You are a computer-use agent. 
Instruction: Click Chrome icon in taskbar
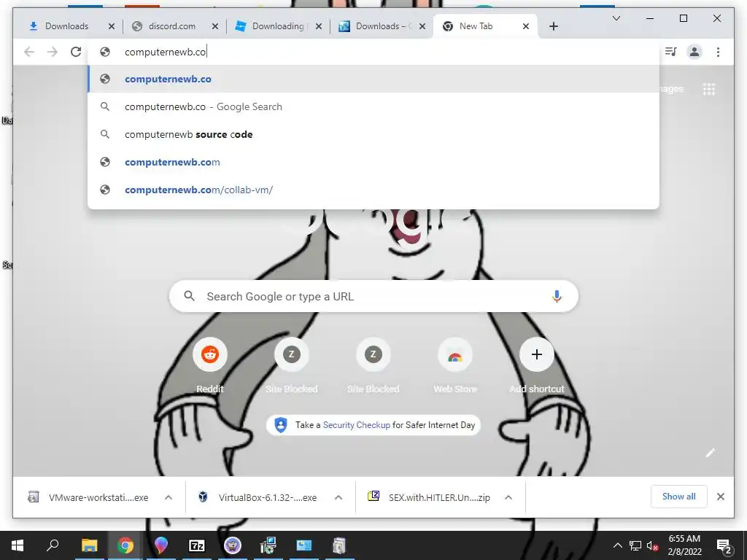125,545
